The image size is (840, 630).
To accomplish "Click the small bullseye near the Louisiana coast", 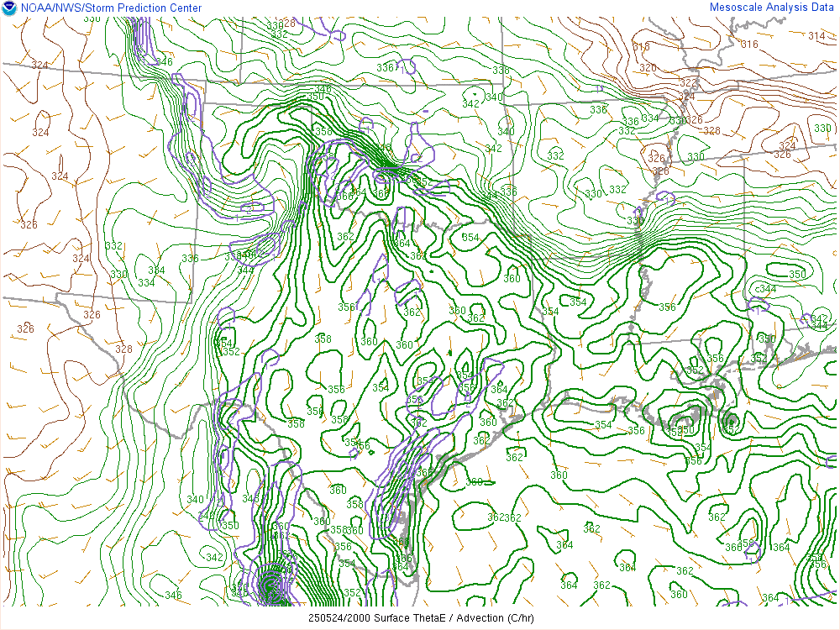I will pyautogui.click(x=730, y=421).
